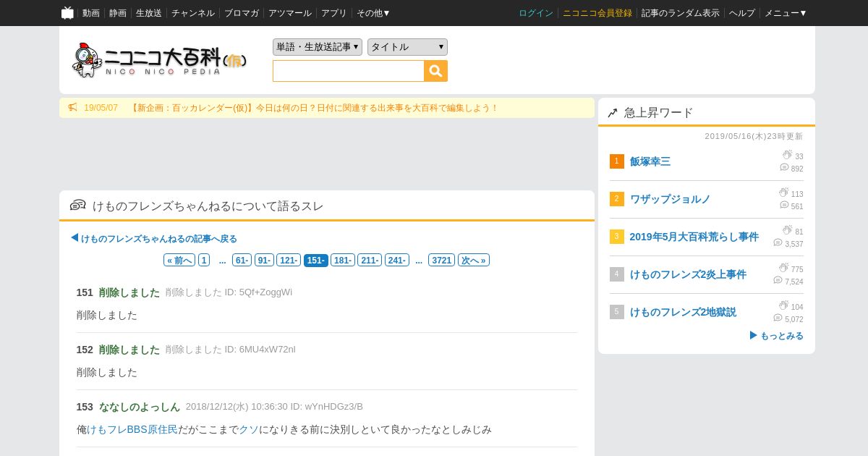Click ID 5Qf+ZoggWi text in post 151
The width and height of the screenshot is (868, 456).
pos(258,292)
